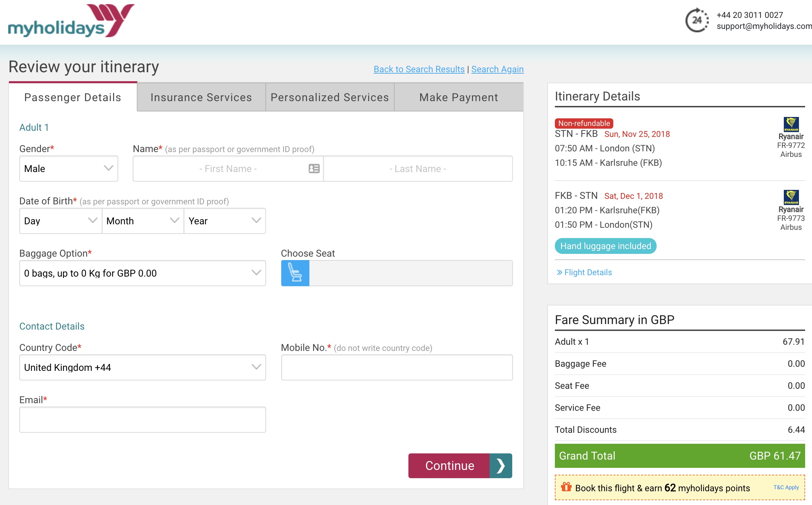Open the Gender dropdown
The width and height of the screenshot is (812, 505).
tap(68, 169)
